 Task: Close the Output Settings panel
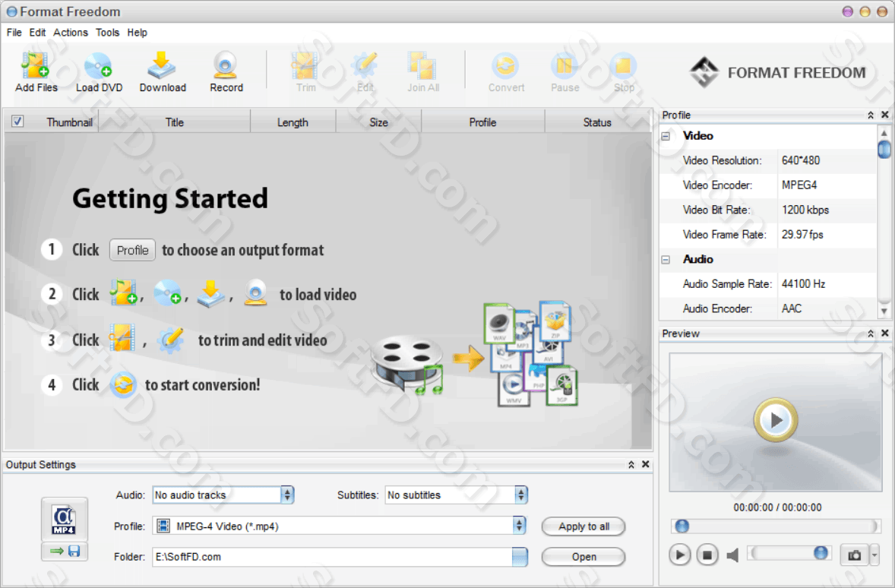[x=646, y=465]
